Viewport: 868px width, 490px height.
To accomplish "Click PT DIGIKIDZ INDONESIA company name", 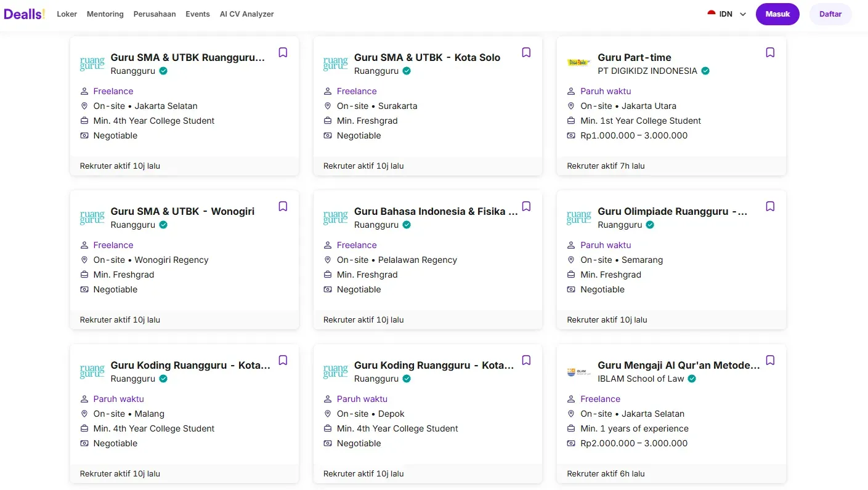I will click(647, 71).
